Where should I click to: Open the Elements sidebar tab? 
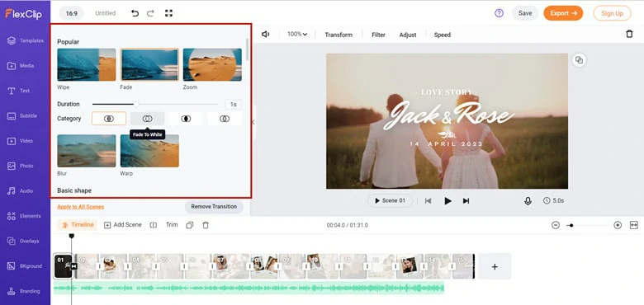[x=25, y=216]
